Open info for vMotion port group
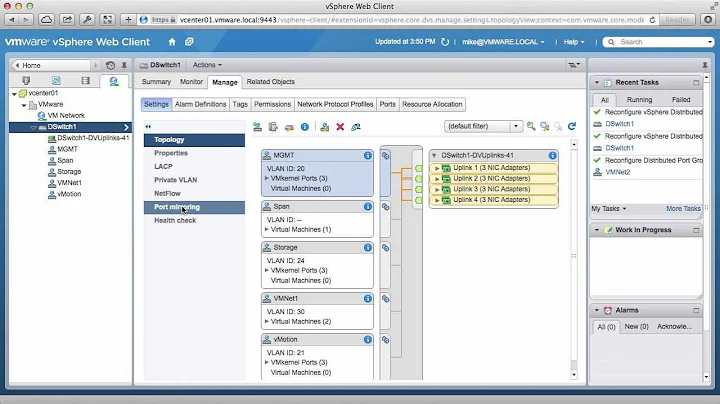Screen dimensions: 720x404 point(368,340)
